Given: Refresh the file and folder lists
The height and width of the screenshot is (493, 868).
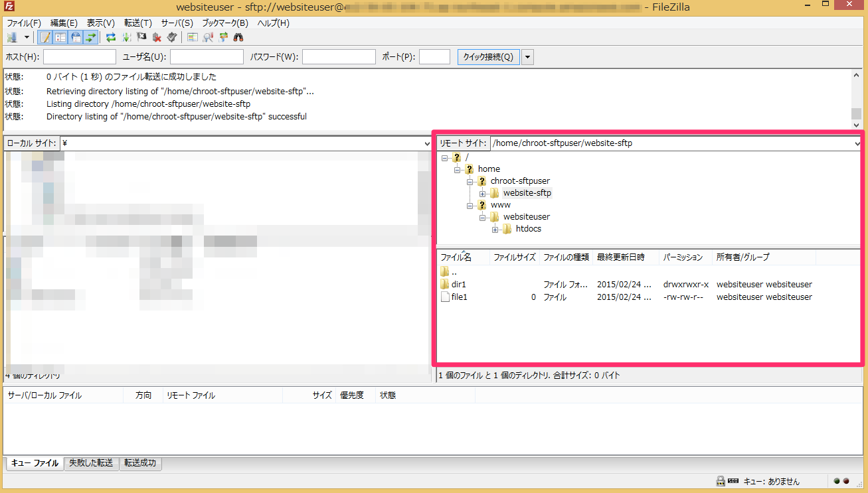Looking at the screenshot, I should click(110, 37).
